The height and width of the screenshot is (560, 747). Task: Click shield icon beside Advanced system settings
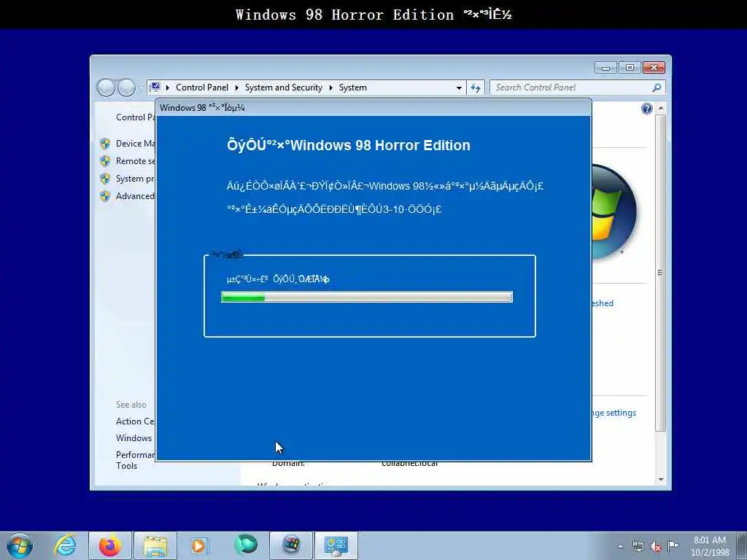click(x=105, y=196)
